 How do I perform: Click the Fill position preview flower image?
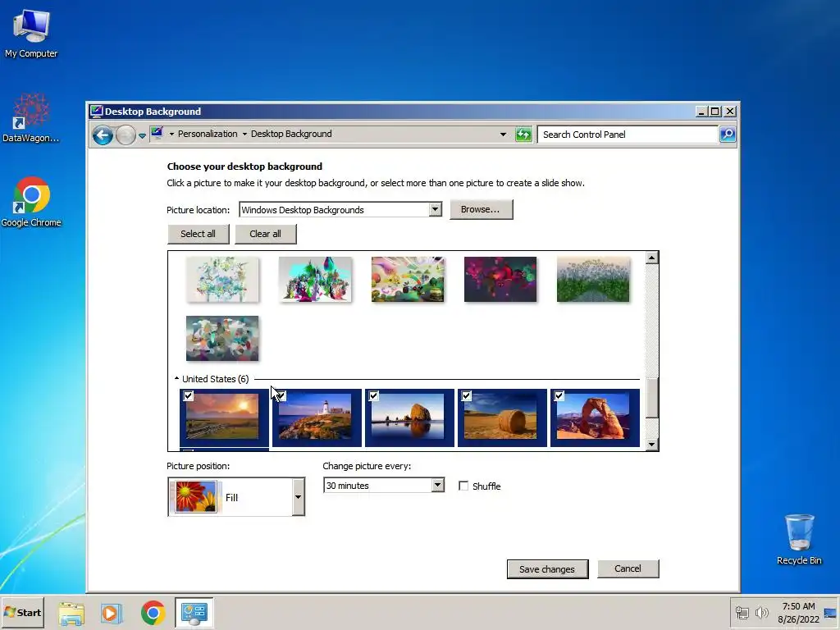pos(195,496)
